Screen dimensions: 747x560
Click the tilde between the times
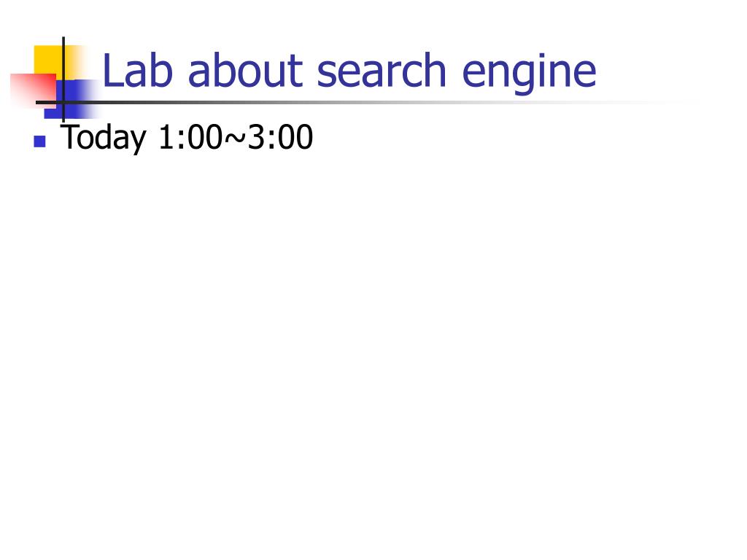click(x=235, y=138)
